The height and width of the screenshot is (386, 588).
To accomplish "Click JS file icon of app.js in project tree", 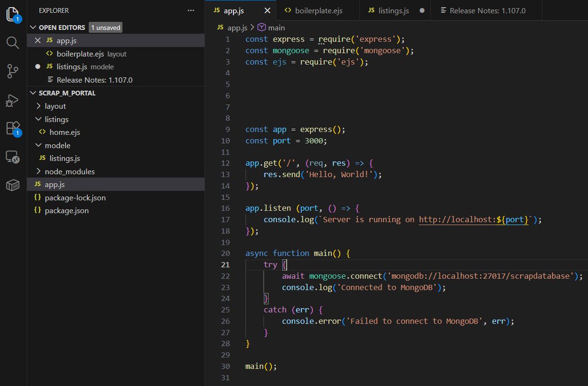I will (x=38, y=184).
